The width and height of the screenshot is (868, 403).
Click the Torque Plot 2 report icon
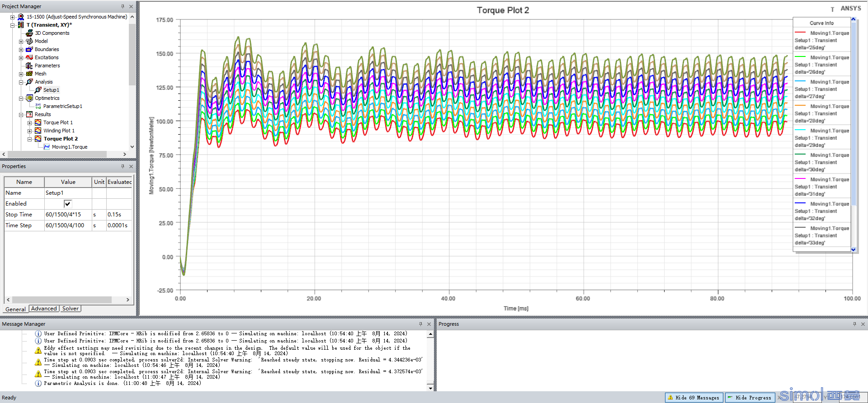[38, 139]
